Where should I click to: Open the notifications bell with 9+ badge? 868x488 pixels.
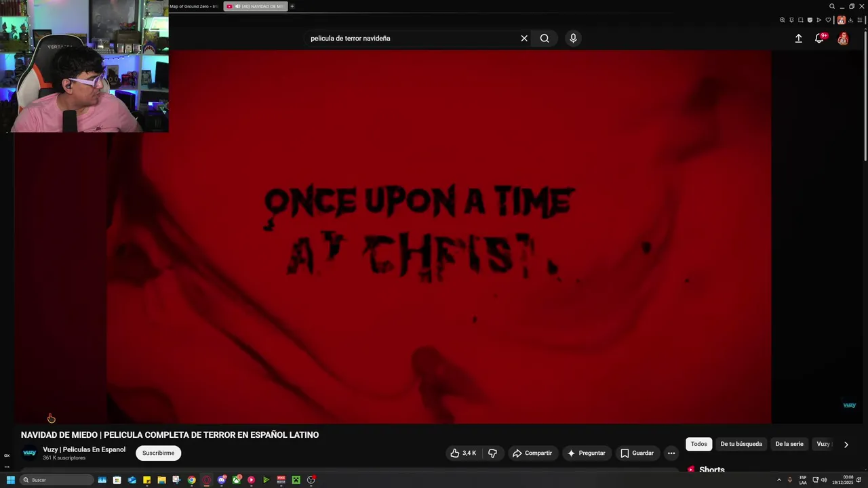pos(819,39)
